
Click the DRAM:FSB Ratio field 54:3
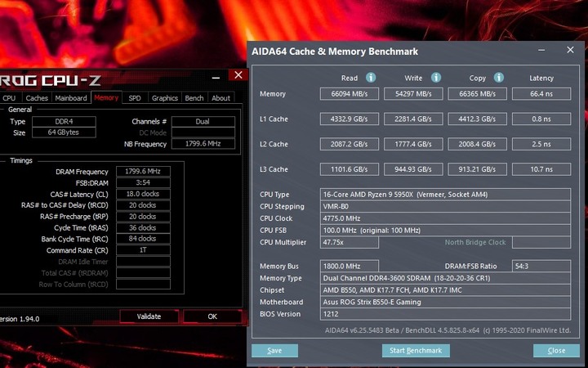click(x=541, y=266)
